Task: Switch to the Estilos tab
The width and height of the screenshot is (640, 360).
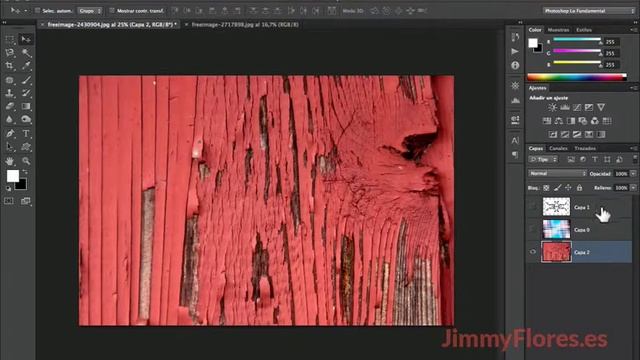Action: 584,30
